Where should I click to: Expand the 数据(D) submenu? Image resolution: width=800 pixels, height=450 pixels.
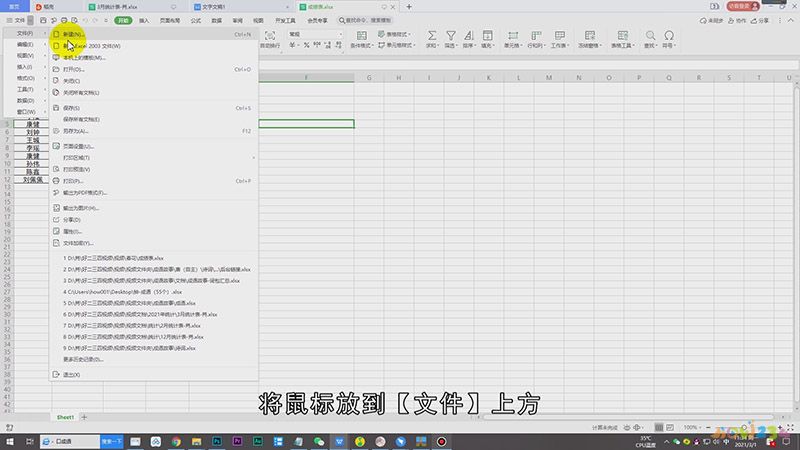pyautogui.click(x=26, y=101)
